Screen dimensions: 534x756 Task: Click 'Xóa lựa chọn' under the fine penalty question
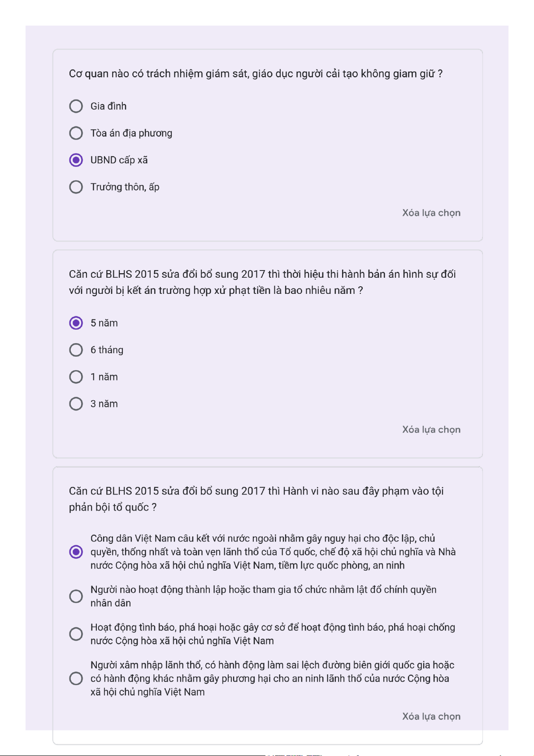[x=431, y=430]
